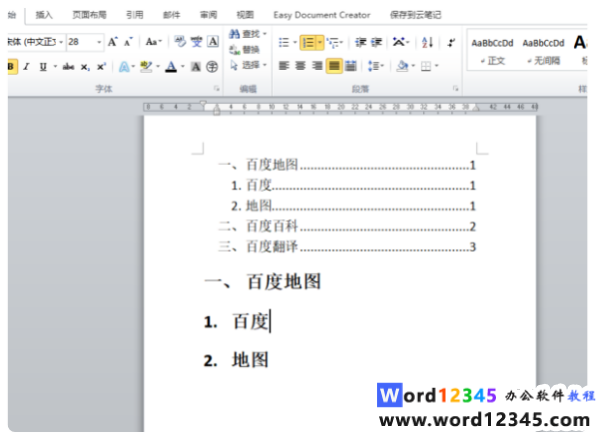Toggle Italic formatting
Viewport: 600px width, 436px height.
[x=26, y=67]
